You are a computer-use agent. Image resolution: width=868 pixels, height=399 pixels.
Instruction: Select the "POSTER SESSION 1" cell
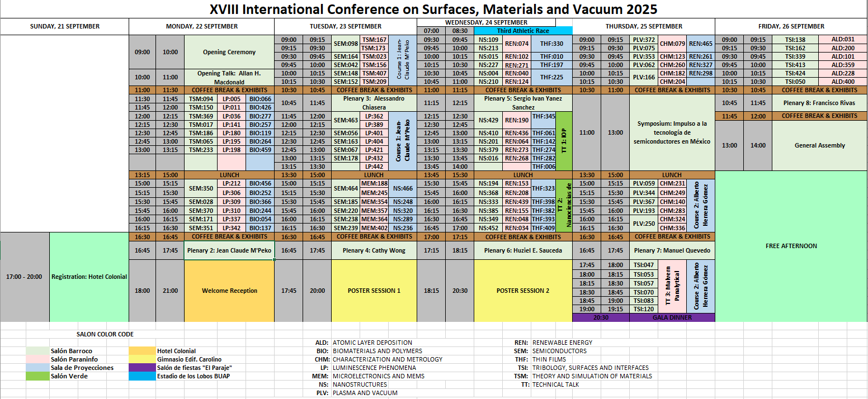click(x=374, y=291)
